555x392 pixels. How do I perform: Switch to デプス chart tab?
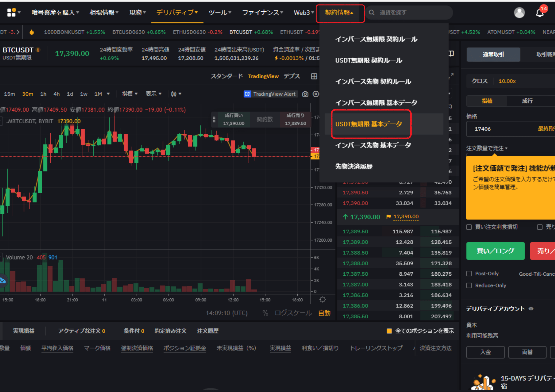click(x=292, y=76)
